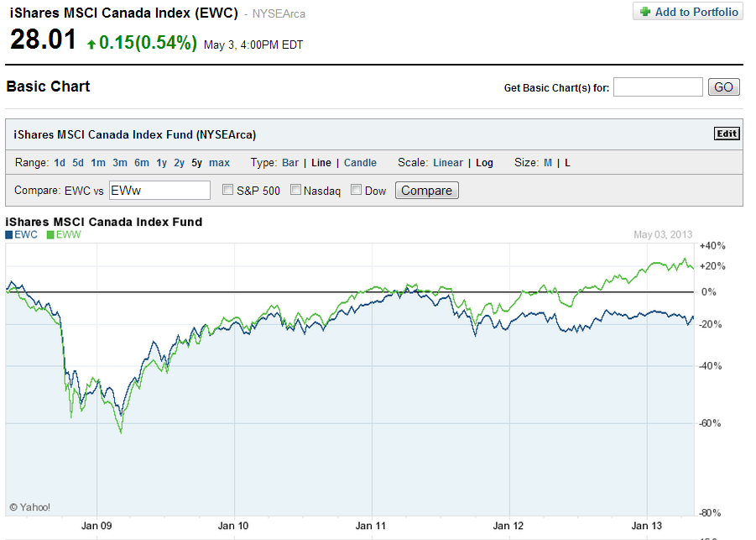Screen dimensions: 756x540
Task: Click the NYSEArca exchange label
Action: [x=279, y=14]
